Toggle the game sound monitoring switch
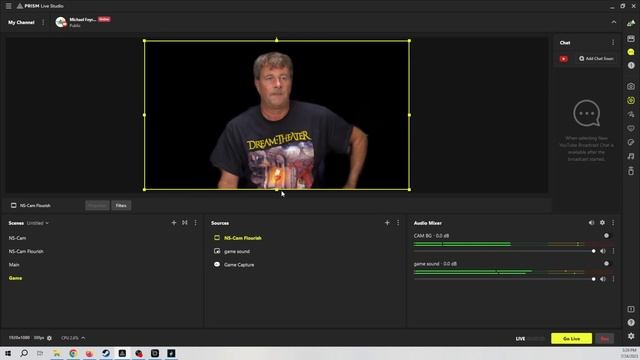Viewport: 640px width, 360px height. point(606,264)
